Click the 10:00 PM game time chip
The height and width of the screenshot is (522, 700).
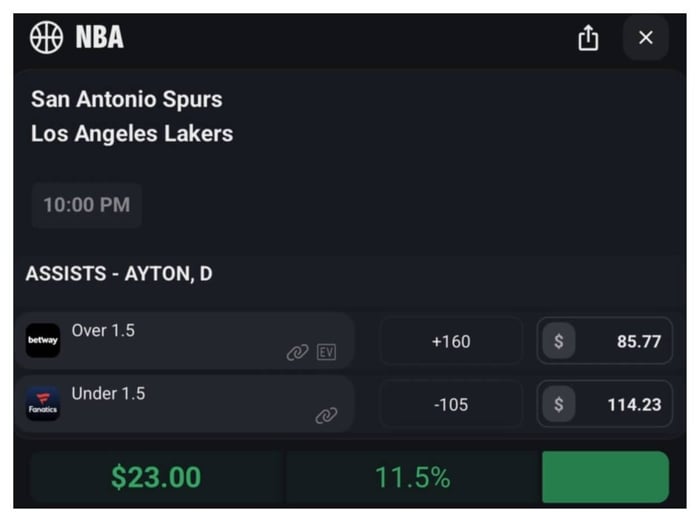pyautogui.click(x=86, y=205)
